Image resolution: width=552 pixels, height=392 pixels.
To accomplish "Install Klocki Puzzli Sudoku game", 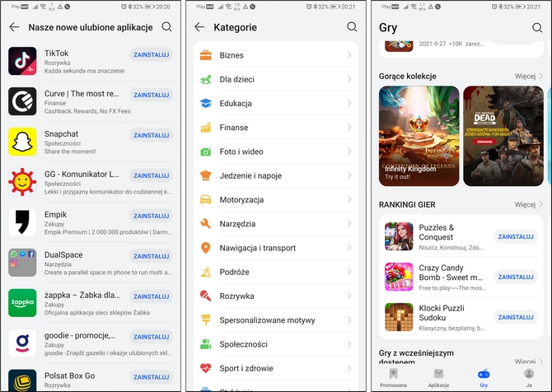I will pyautogui.click(x=516, y=317).
